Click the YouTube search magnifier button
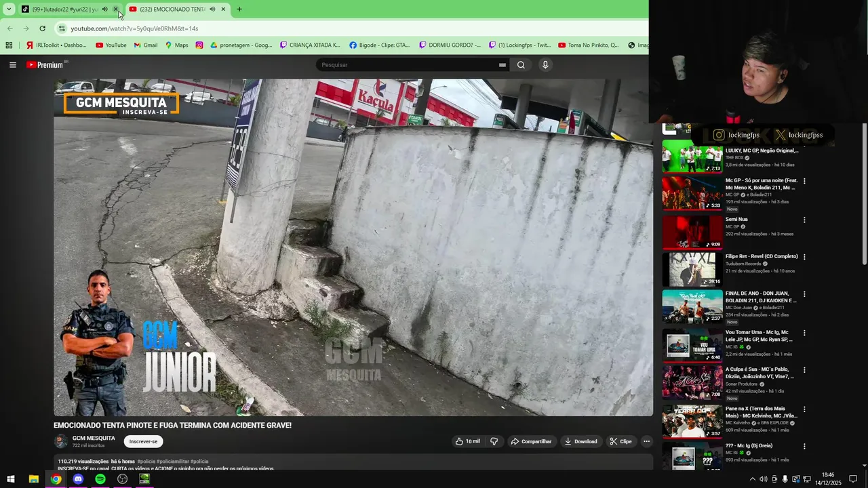The height and width of the screenshot is (488, 868). click(521, 65)
